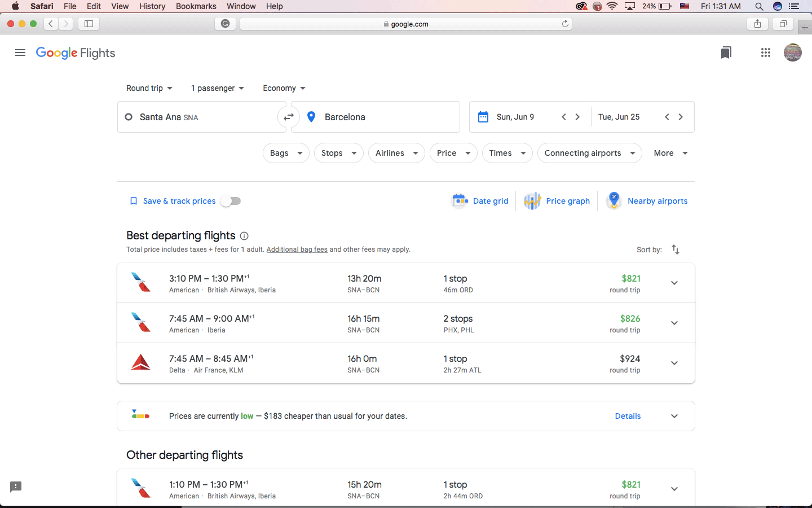Click the Wi-Fi status icon

pos(612,6)
